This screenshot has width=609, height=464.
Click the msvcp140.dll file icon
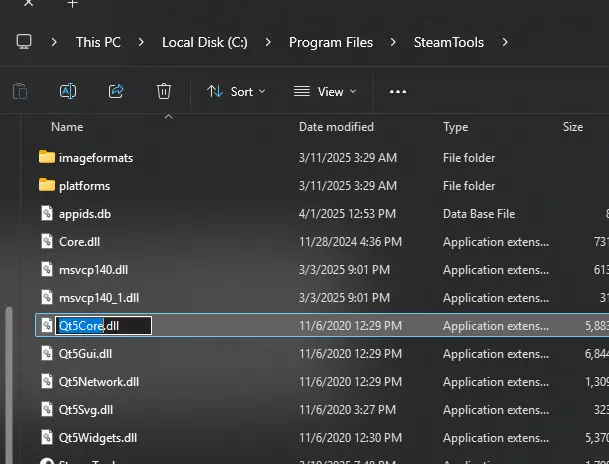coord(47,269)
